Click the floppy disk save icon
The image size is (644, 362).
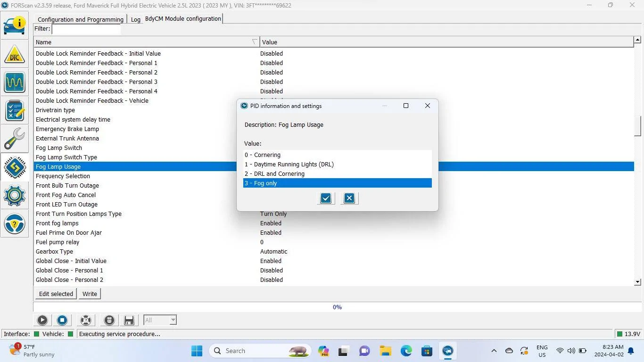point(129,320)
